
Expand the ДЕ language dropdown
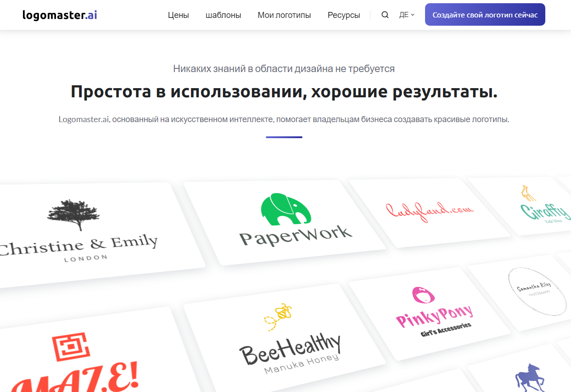pyautogui.click(x=407, y=15)
